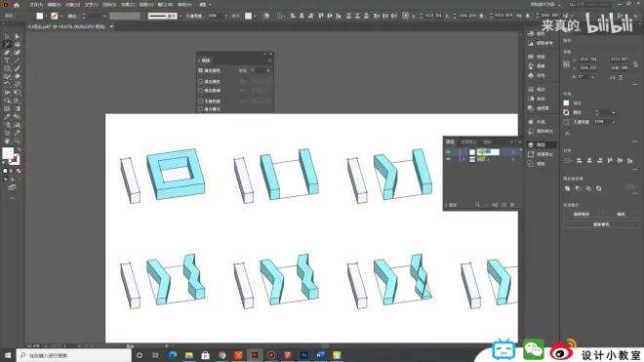Click fill color swatch in control bar
Viewport: 644px width, 362px height.
[39, 16]
